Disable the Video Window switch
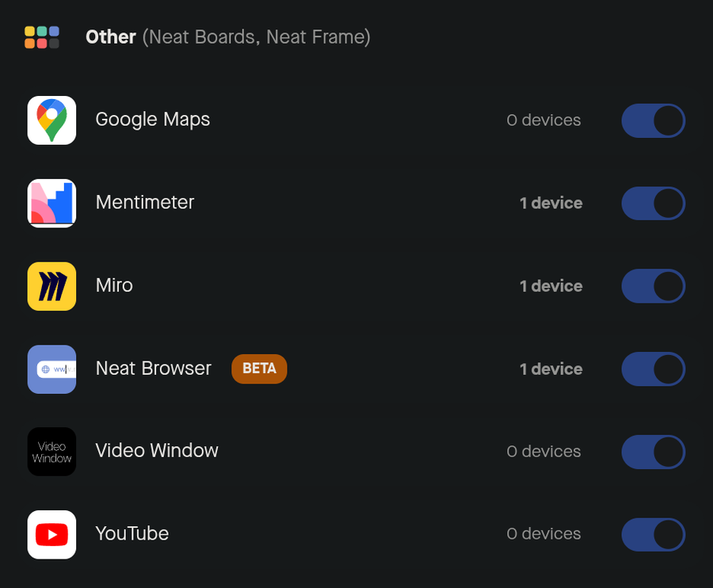Screen dimensions: 713x588 [x=653, y=452]
